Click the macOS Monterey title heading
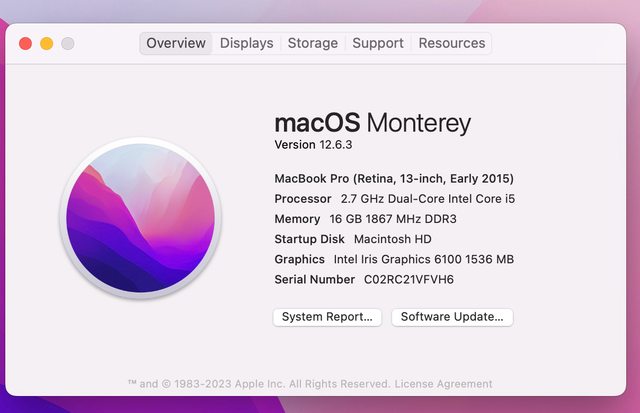Image resolution: width=640 pixels, height=413 pixels. (372, 123)
